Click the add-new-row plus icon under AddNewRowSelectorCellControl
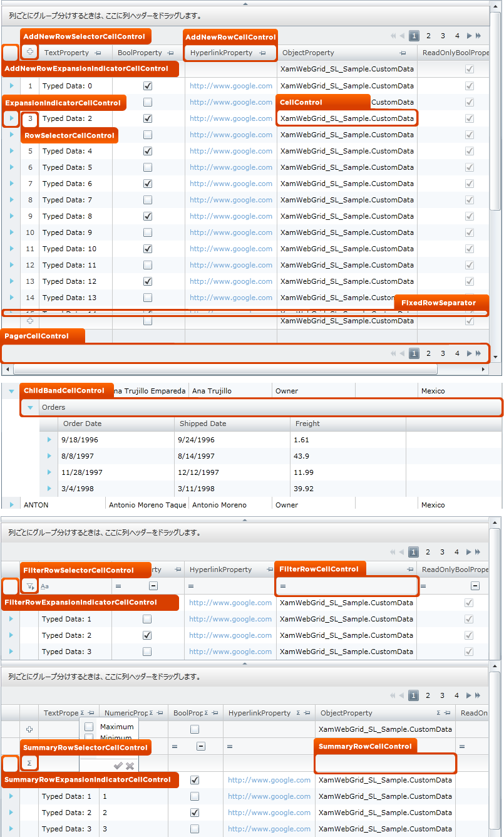The width and height of the screenshot is (504, 837). tap(29, 52)
